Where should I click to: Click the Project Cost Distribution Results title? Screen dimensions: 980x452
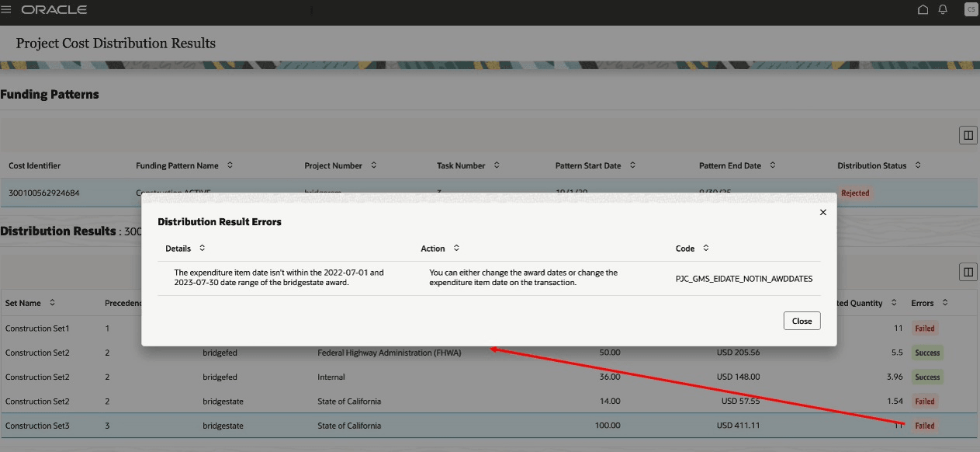(116, 43)
